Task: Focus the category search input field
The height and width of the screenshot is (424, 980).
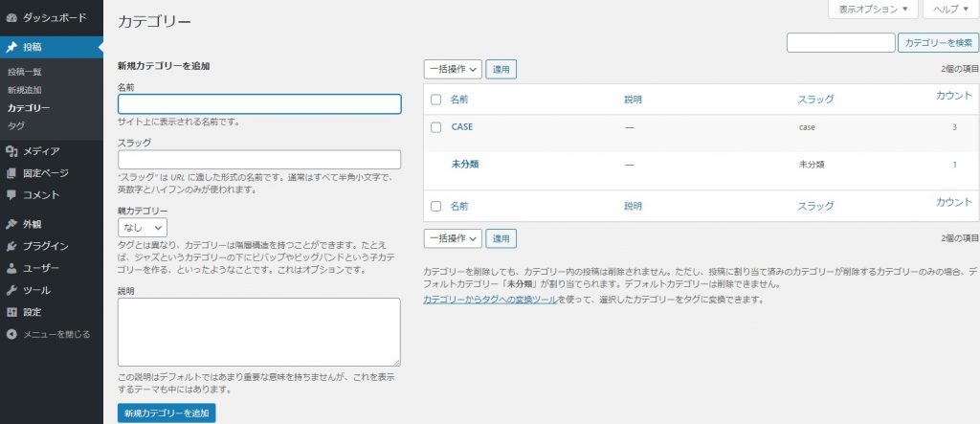Action: 840,42
